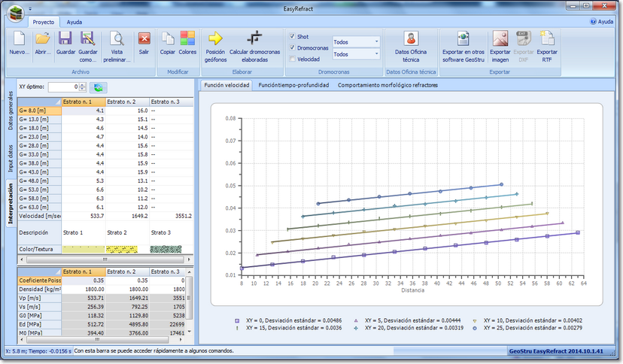This screenshot has height=364, width=623.
Task: Increment the XY óptimo spinner value
Action: click(84, 84)
